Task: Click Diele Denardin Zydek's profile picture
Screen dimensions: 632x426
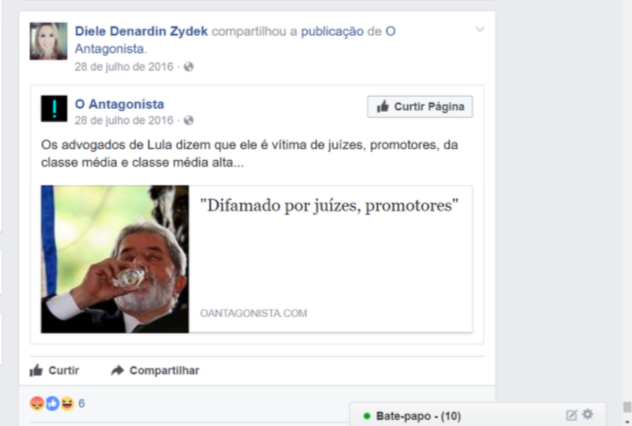Action: (x=48, y=41)
